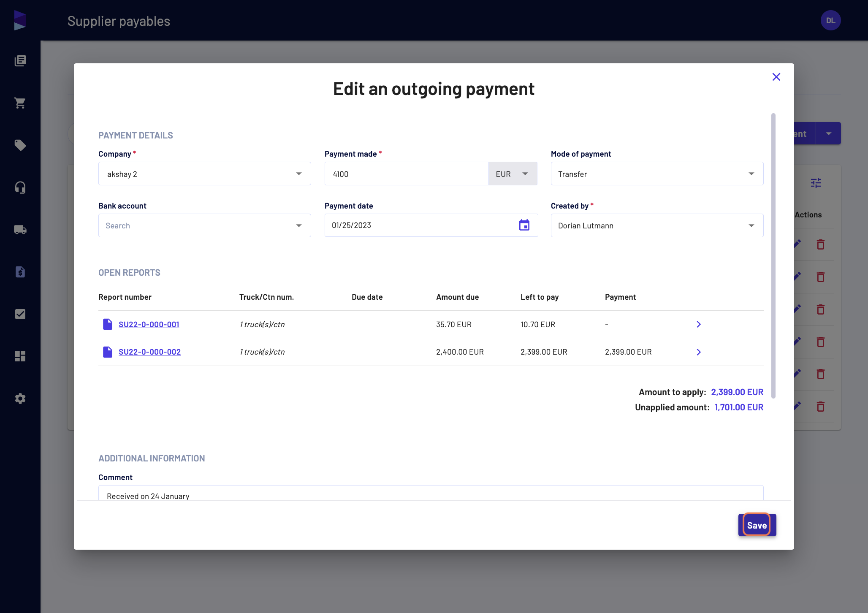Click the dialog vertical scrollbar

773,255
